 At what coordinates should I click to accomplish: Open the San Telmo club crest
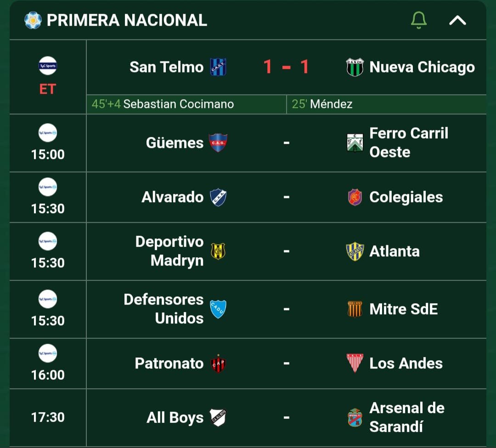[218, 67]
